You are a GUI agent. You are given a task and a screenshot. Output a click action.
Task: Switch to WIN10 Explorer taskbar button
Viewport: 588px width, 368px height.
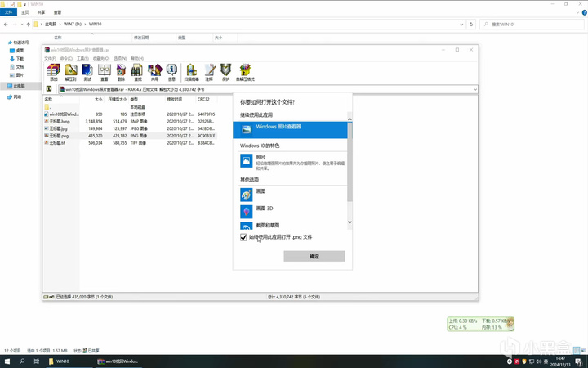[x=68, y=361]
